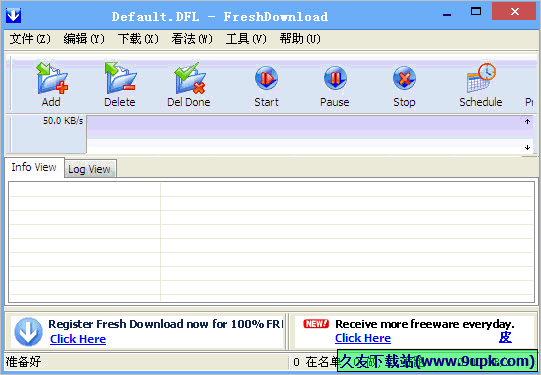The width and height of the screenshot is (541, 375).
Task: Click the Del Done toolbar icon
Action: [x=189, y=78]
